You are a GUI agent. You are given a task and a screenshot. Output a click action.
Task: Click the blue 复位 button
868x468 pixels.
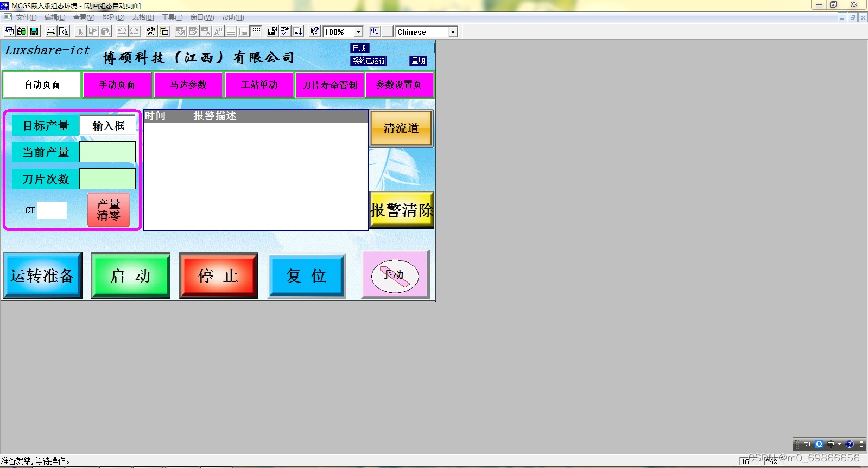pos(307,275)
